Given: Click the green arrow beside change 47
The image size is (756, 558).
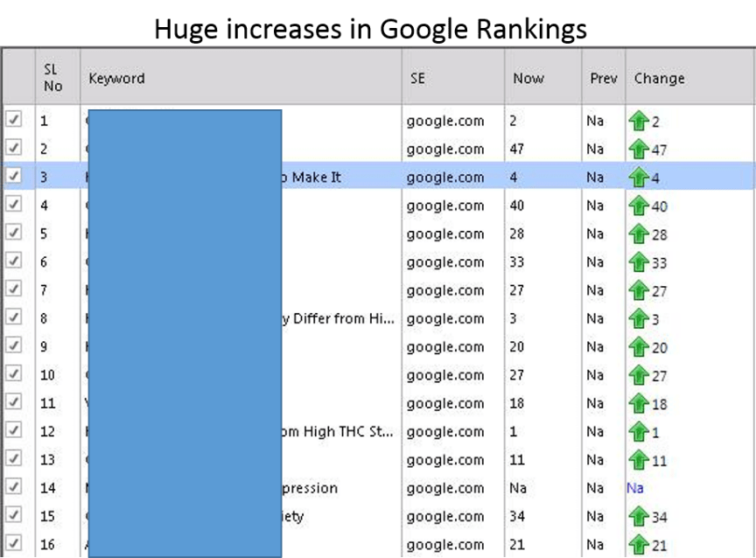Looking at the screenshot, I should 639,149.
